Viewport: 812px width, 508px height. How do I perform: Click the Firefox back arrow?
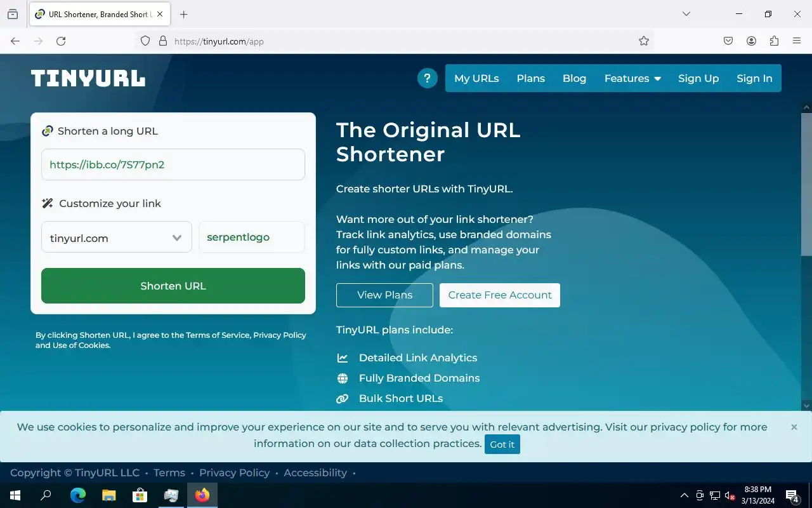(x=15, y=41)
